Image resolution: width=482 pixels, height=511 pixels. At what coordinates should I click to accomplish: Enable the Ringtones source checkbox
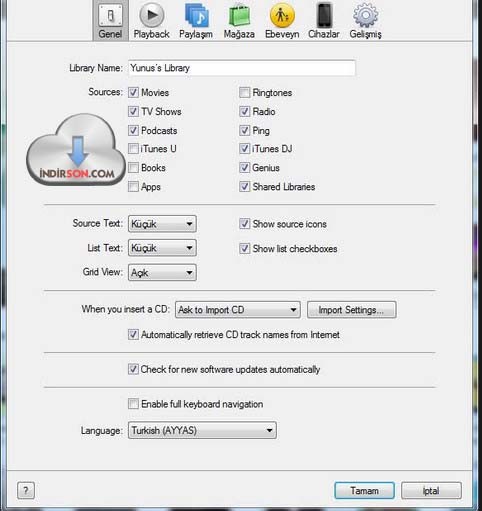point(244,92)
